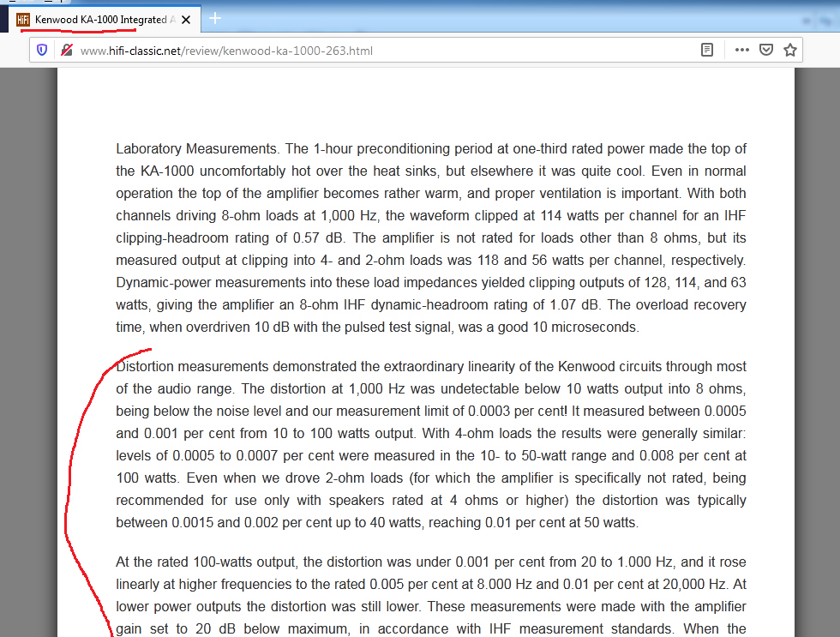Screen dimensions: 840x637
Task: Toggle reader view icon
Action: 707,51
